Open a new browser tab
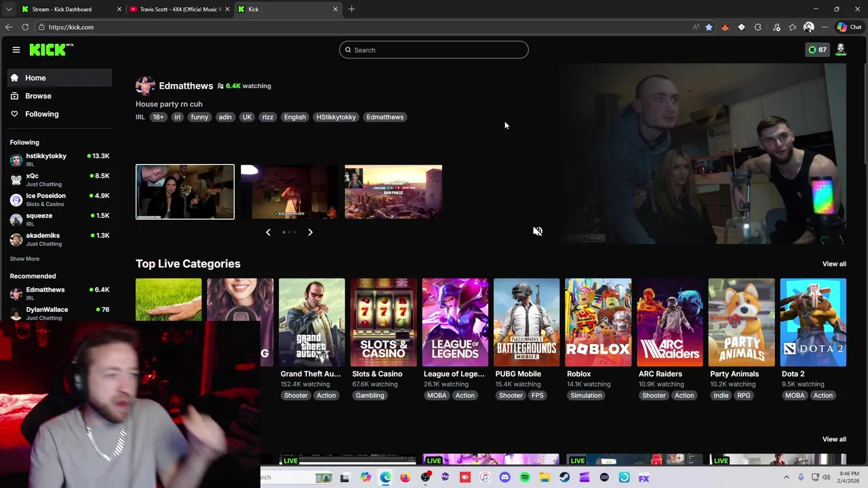Viewport: 868px width, 488px height. (x=351, y=9)
